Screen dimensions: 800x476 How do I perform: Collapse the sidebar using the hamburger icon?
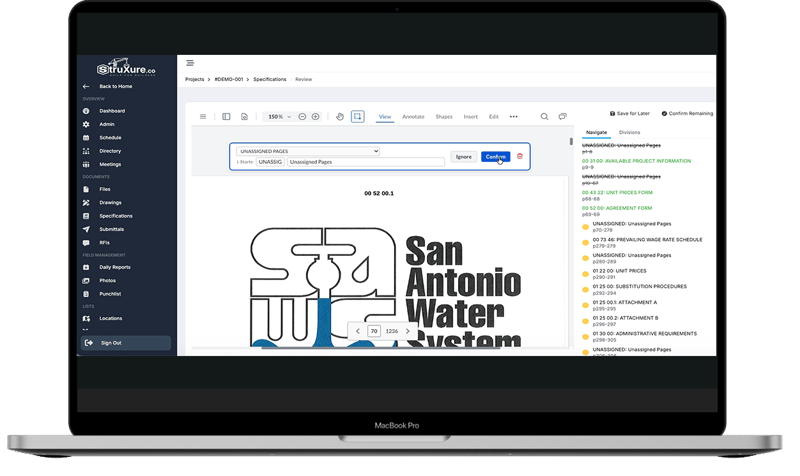(190, 63)
